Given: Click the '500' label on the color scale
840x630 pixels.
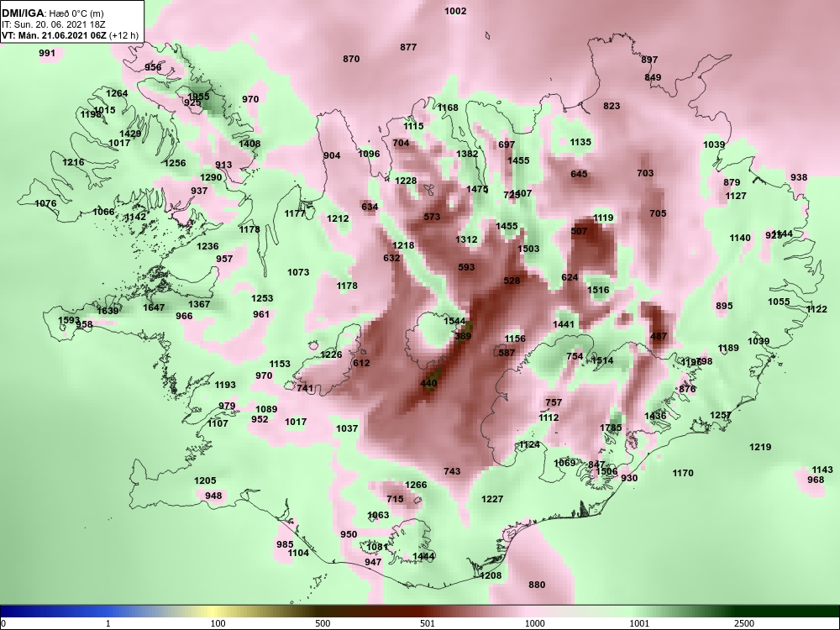Looking at the screenshot, I should click(323, 623).
